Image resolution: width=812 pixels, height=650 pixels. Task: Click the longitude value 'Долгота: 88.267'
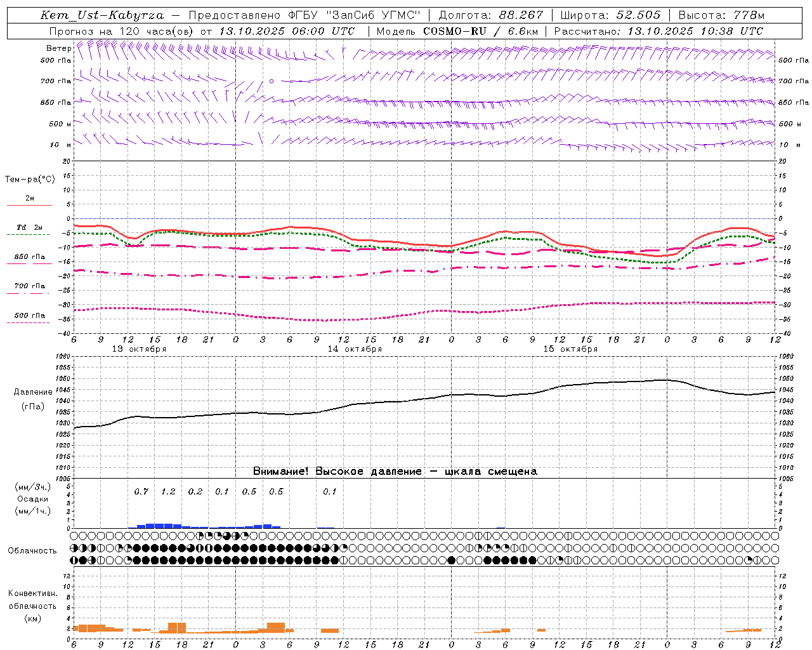click(491, 15)
